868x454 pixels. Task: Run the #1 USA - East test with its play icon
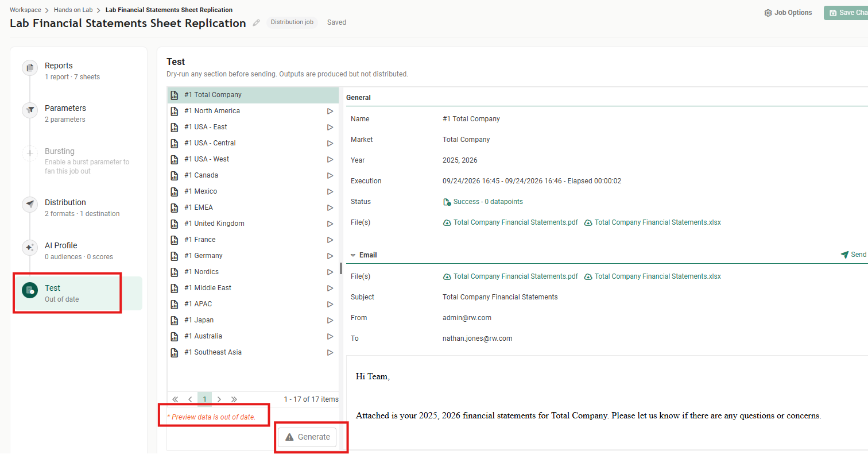click(x=330, y=127)
